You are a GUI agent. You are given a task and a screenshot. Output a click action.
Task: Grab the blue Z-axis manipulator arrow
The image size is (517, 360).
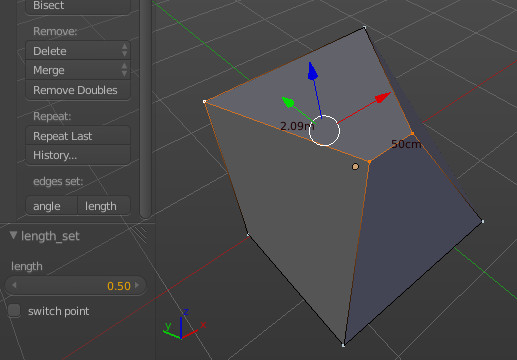312,71
